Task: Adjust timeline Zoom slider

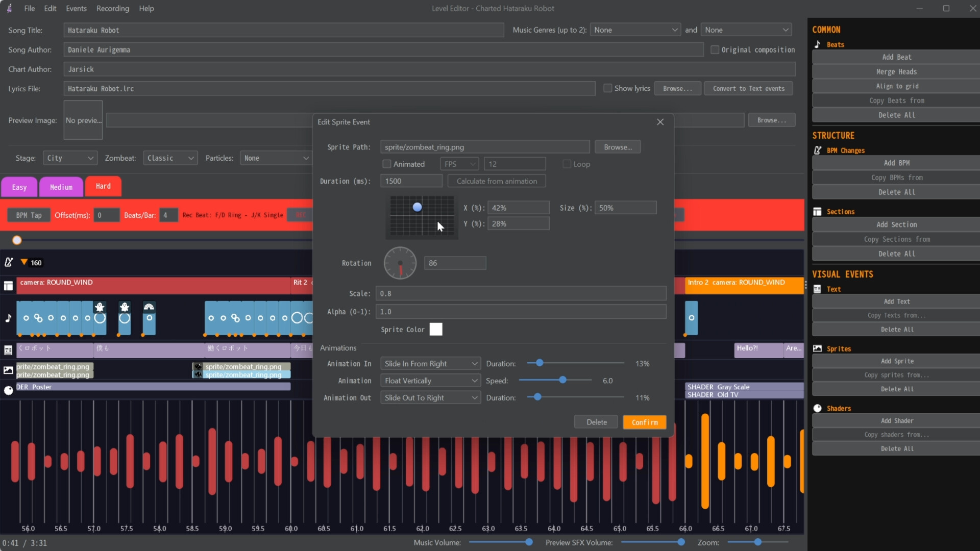Action: click(x=757, y=542)
